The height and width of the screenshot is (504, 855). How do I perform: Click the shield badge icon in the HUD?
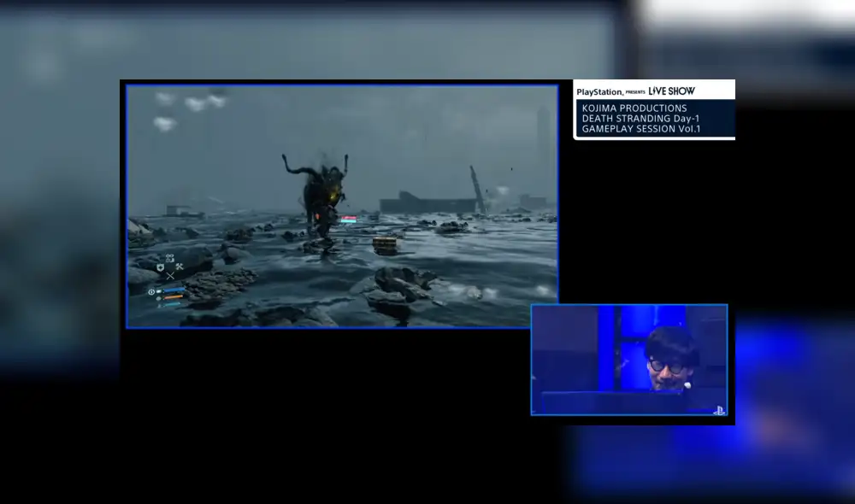click(160, 267)
